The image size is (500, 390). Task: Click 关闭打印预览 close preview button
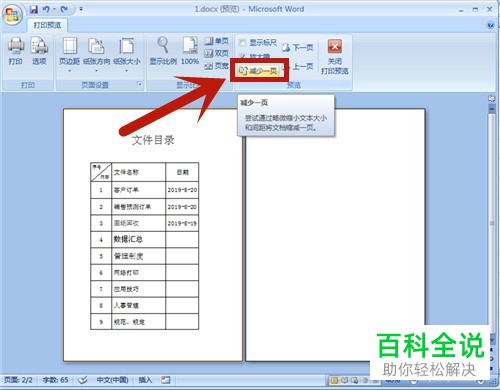coord(335,57)
